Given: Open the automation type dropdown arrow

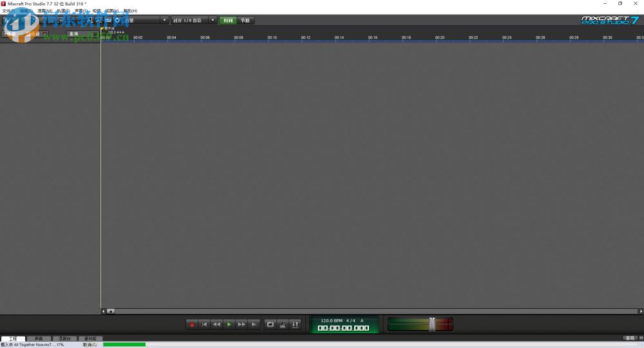Looking at the screenshot, I should (164, 20).
